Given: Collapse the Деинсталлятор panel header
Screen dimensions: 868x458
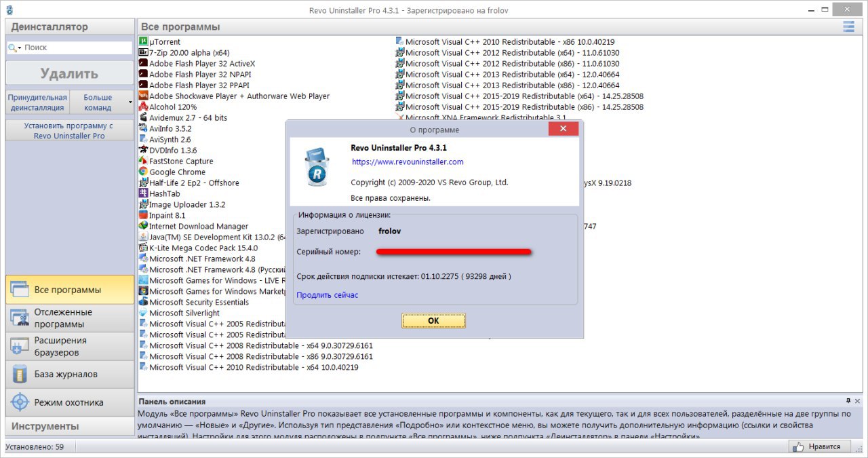Looking at the screenshot, I should pyautogui.click(x=70, y=26).
